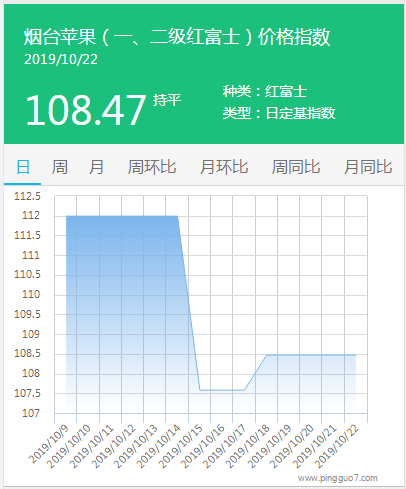
Task: Click the y-axis label 112
Action: [x=31, y=215]
